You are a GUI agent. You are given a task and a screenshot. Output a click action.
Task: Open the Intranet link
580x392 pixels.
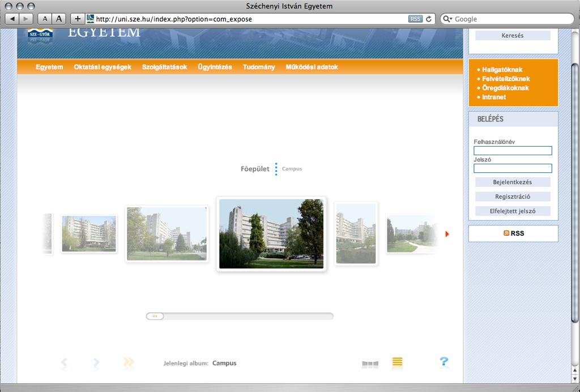tap(494, 97)
